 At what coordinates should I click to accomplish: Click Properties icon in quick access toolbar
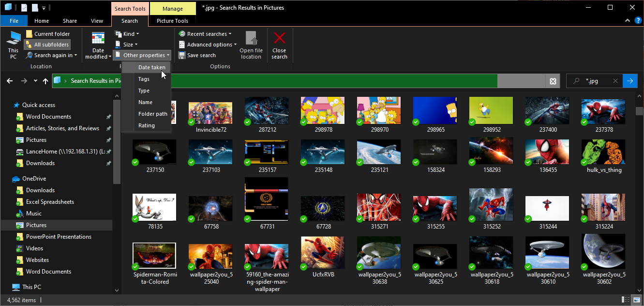pyautogui.click(x=24, y=8)
